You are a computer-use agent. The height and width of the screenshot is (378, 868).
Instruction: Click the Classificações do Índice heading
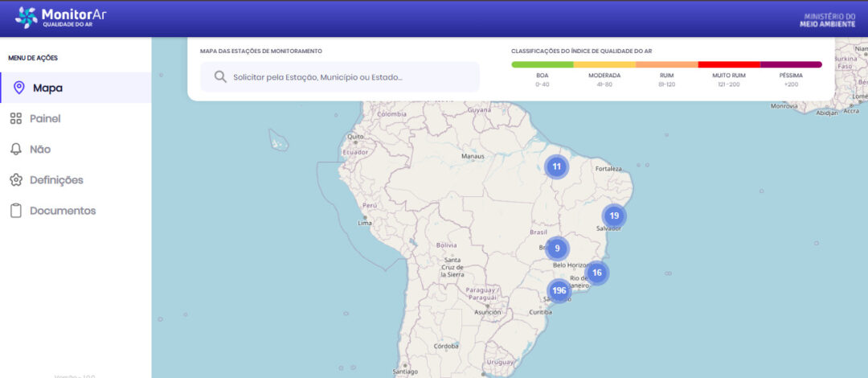click(581, 51)
